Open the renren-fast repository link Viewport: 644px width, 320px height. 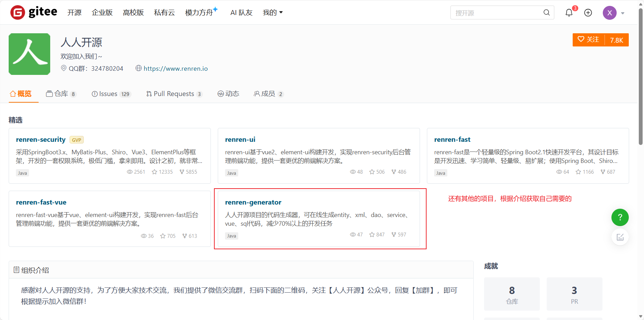pos(452,139)
